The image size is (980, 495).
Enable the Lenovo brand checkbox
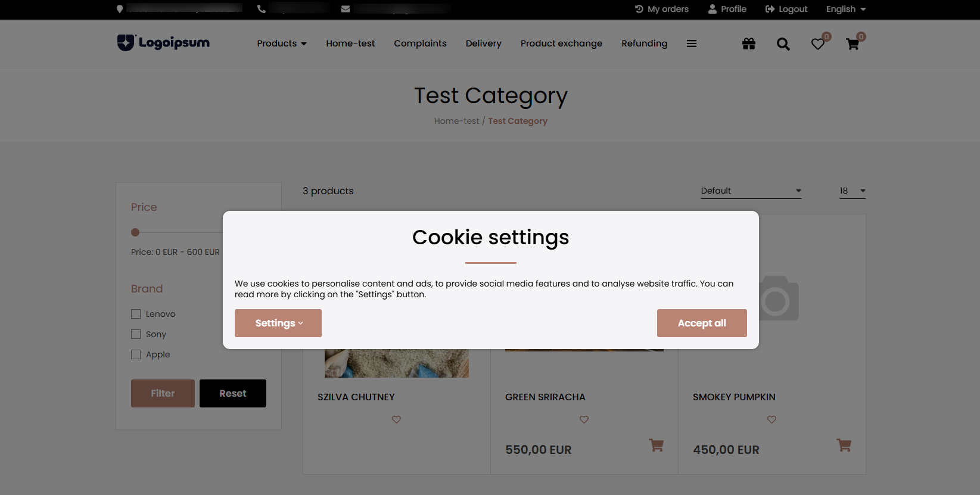click(x=135, y=313)
